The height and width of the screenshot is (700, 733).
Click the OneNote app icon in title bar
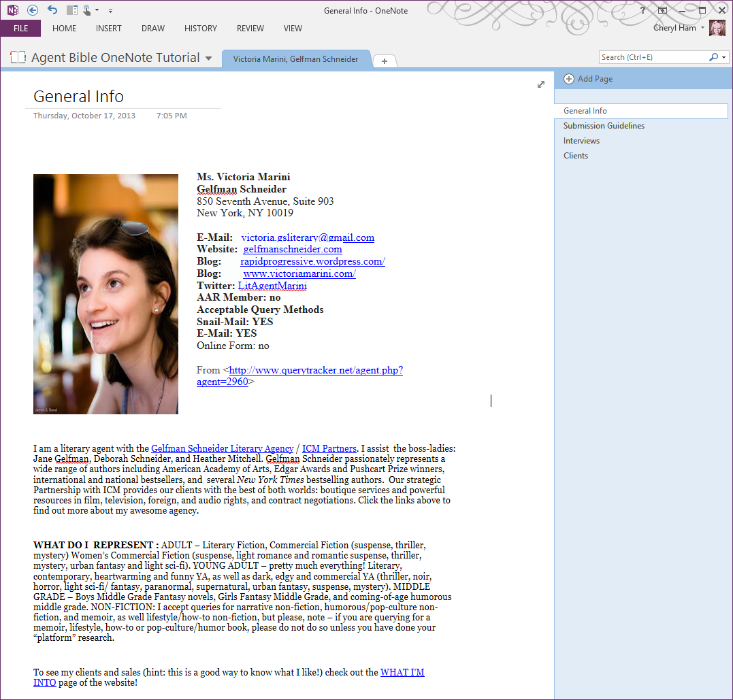point(13,10)
